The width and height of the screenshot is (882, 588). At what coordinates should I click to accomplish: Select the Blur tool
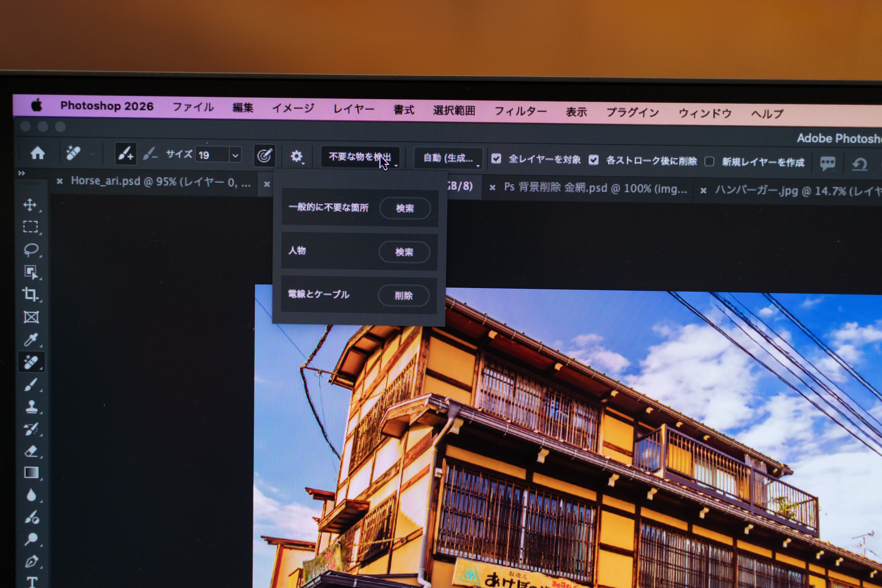click(x=31, y=495)
